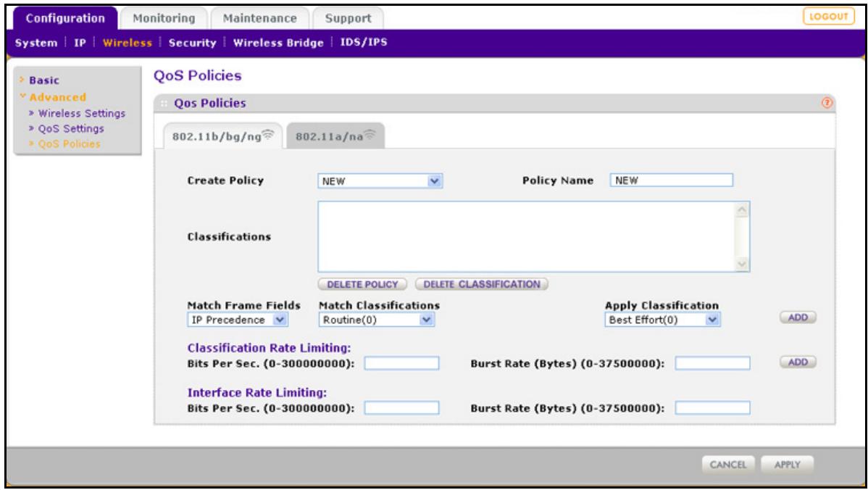Screen dimensions: 868x490
Task: Open the Match Classifications dropdown
Action: pyautogui.click(x=377, y=320)
